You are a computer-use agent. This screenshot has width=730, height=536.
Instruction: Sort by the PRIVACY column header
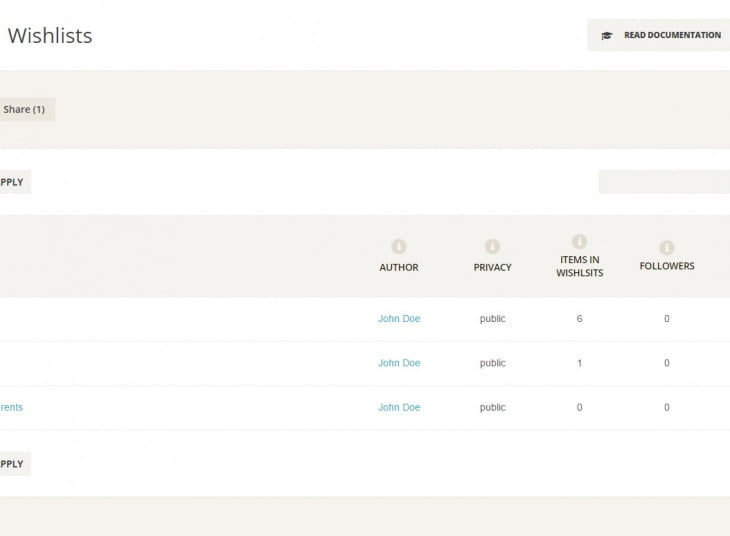(492, 267)
